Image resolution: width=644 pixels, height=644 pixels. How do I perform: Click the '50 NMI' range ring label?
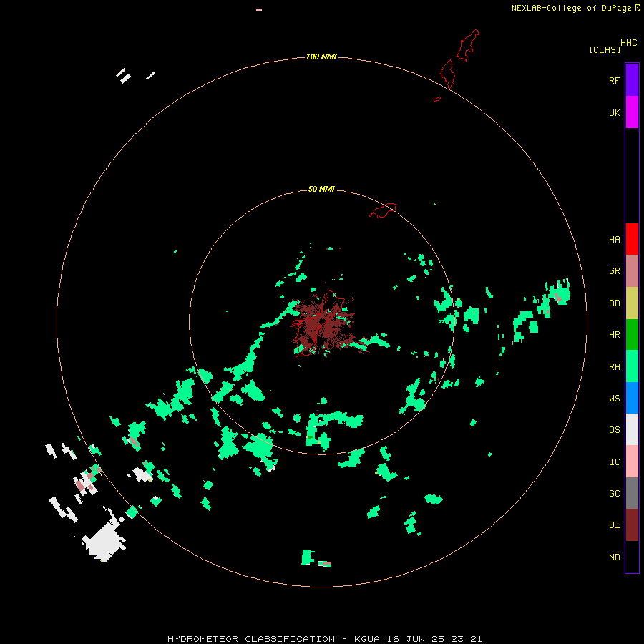(x=321, y=189)
